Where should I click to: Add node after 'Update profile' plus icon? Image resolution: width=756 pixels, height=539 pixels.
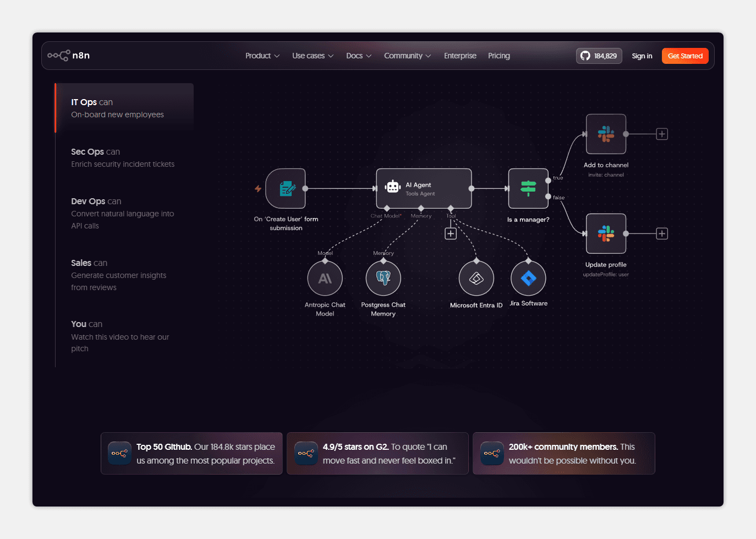pos(662,233)
